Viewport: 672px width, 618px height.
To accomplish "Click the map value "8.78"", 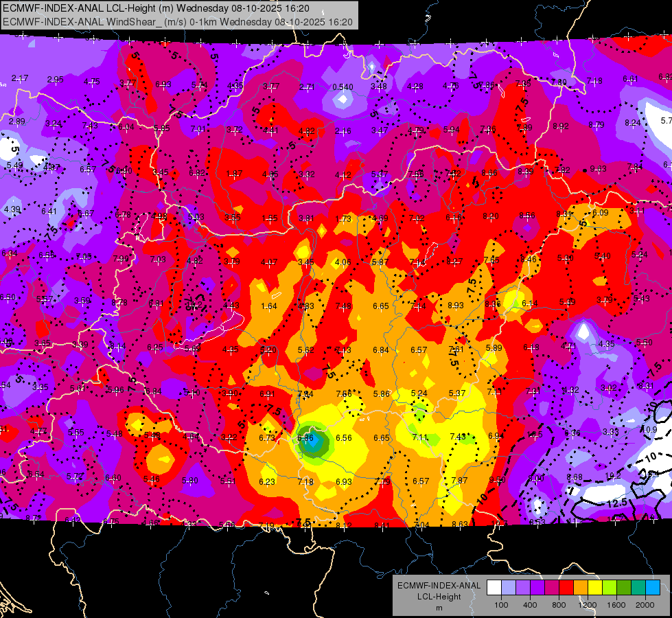I will click(x=119, y=302).
